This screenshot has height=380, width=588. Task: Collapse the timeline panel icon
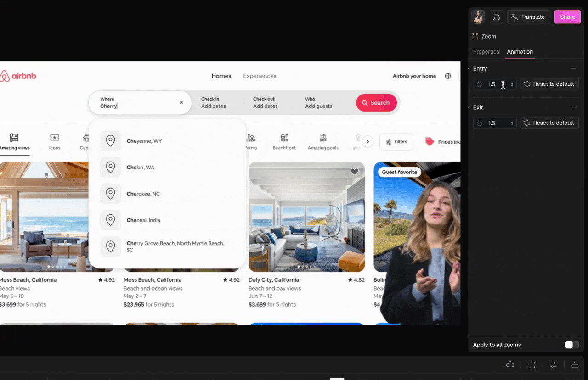point(575,365)
